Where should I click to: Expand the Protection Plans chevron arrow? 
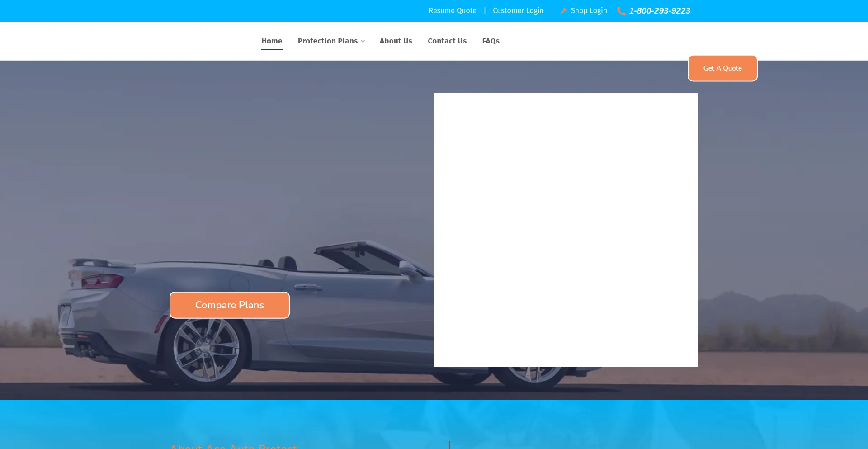(x=363, y=41)
